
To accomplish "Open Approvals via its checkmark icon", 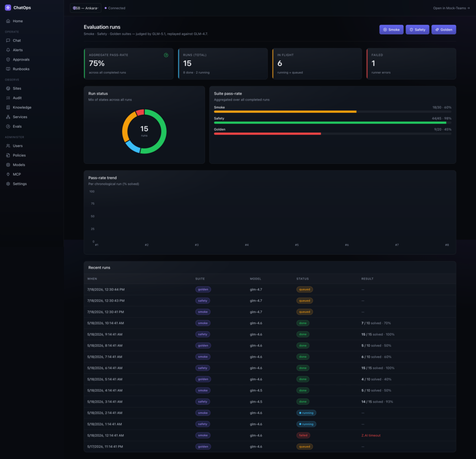I will (x=8, y=59).
